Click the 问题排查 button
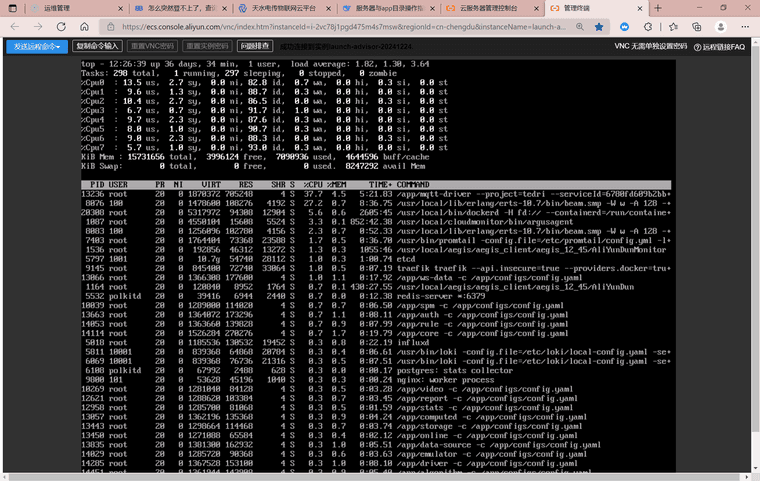The image size is (760, 481). coord(255,46)
